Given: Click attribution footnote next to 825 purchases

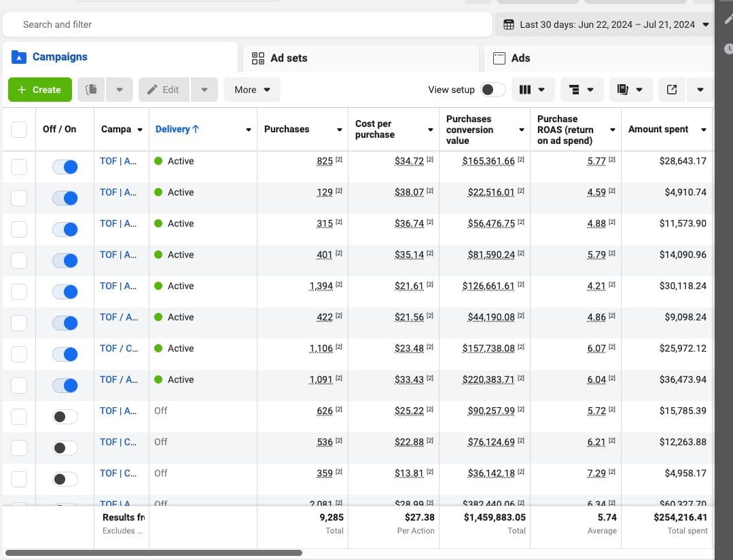Looking at the screenshot, I should pyautogui.click(x=339, y=160).
